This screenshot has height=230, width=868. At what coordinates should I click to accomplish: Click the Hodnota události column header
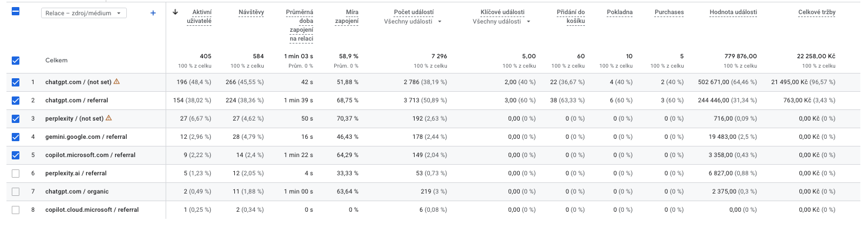point(733,12)
